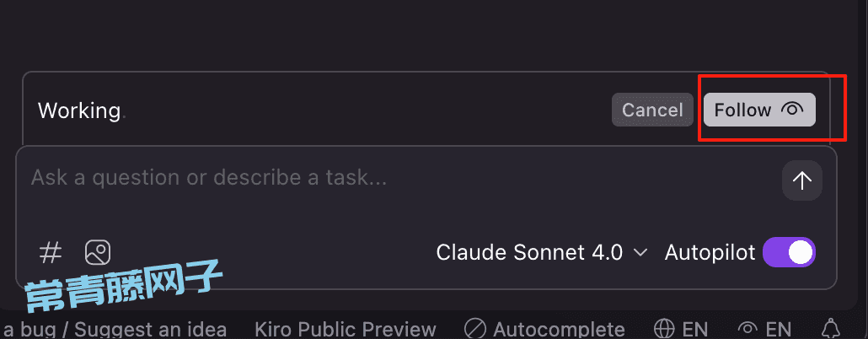Image resolution: width=868 pixels, height=339 pixels.
Task: Click the eye icon inside Follow
Action: pos(792,109)
